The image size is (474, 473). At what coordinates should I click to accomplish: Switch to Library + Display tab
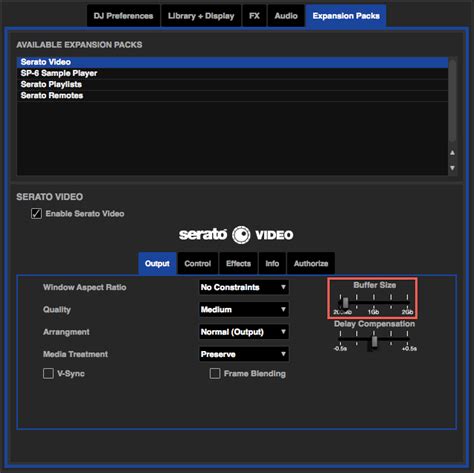[201, 16]
